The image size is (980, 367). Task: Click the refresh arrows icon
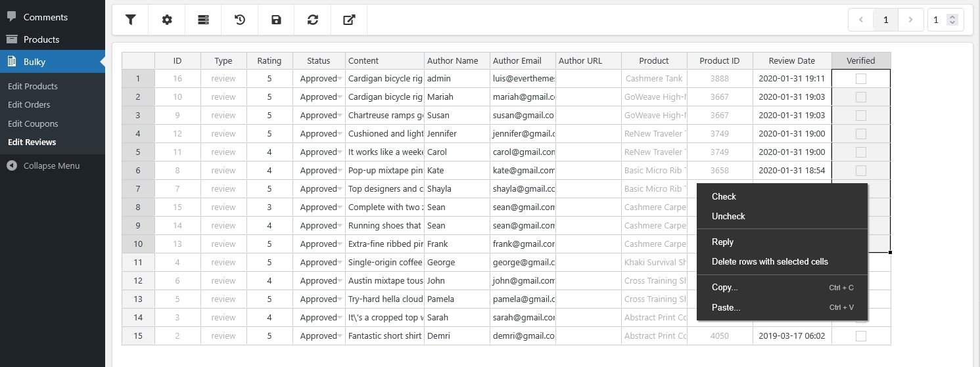pyautogui.click(x=313, y=20)
